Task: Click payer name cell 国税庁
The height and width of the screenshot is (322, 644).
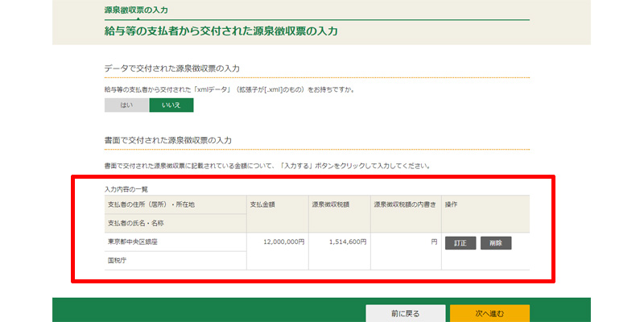Action: coord(175,260)
